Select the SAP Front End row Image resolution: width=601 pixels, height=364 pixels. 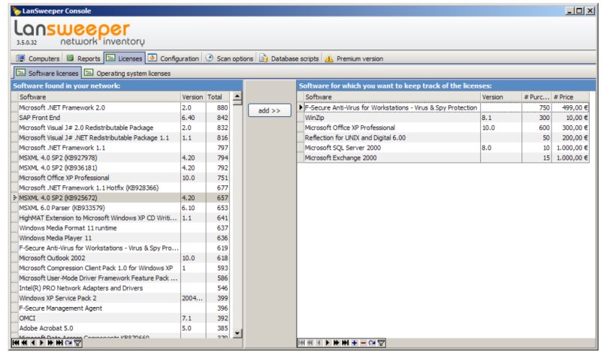click(98, 118)
